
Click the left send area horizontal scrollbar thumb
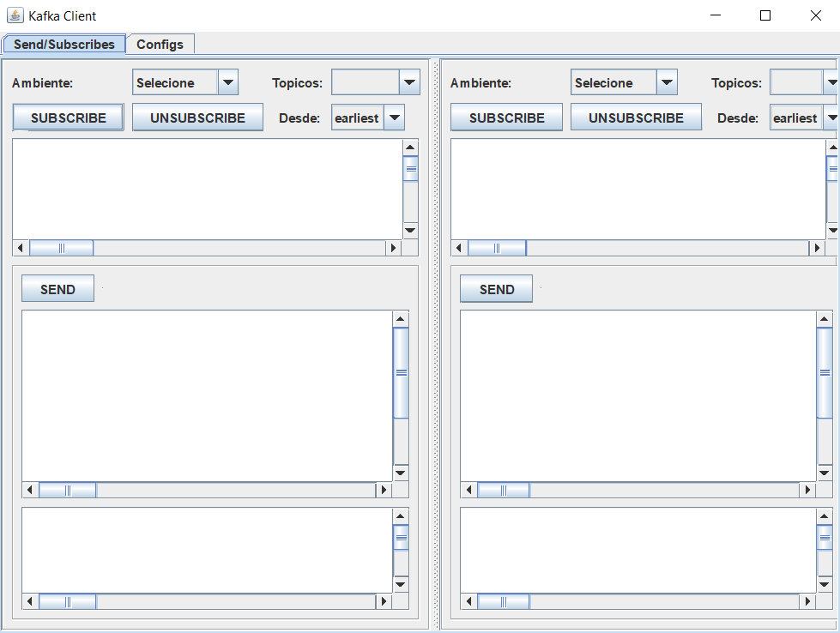pos(68,490)
